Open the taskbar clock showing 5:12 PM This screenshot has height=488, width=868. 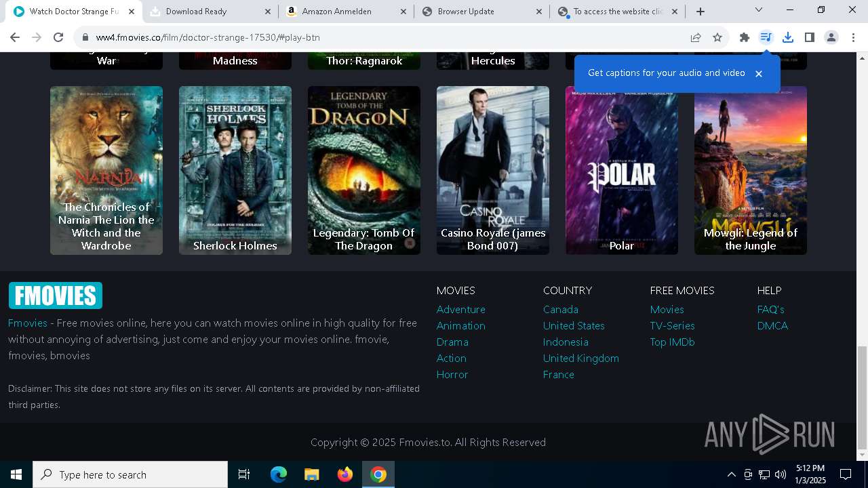point(810,474)
